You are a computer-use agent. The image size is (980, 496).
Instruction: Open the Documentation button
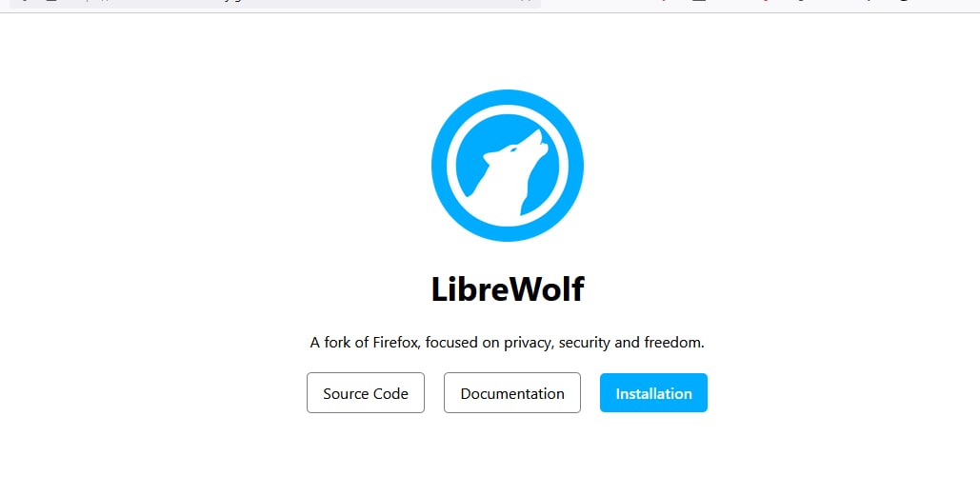tap(511, 393)
